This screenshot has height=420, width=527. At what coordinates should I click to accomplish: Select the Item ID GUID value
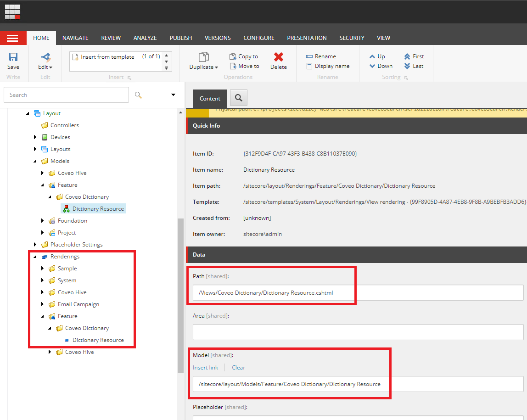(300, 154)
